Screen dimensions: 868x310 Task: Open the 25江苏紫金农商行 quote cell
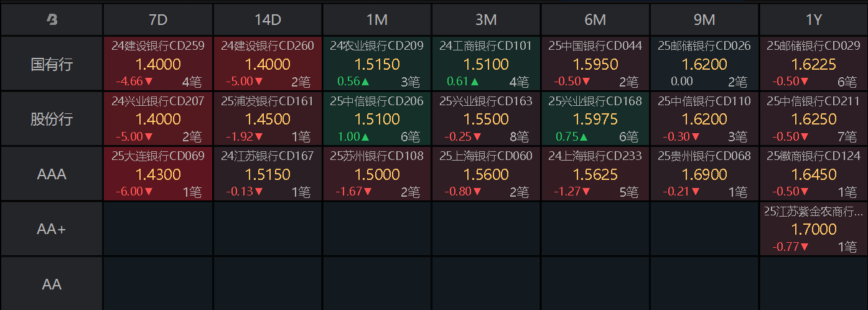point(813,228)
